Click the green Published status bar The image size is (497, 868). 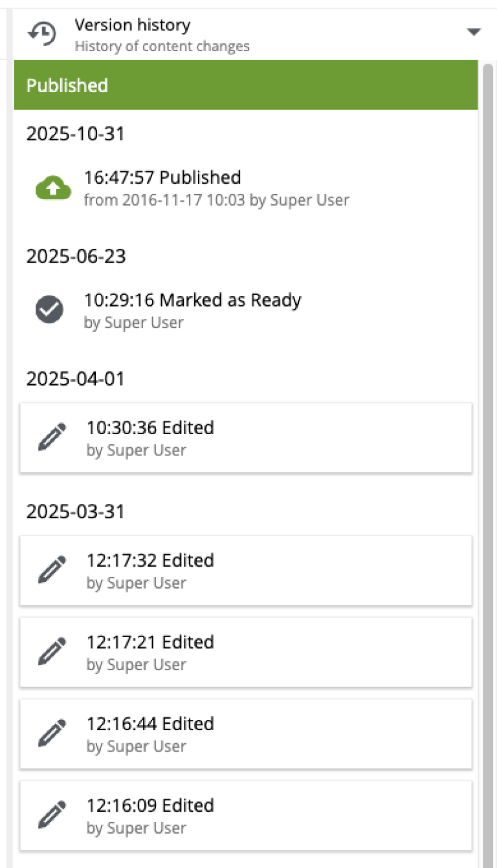(x=246, y=85)
